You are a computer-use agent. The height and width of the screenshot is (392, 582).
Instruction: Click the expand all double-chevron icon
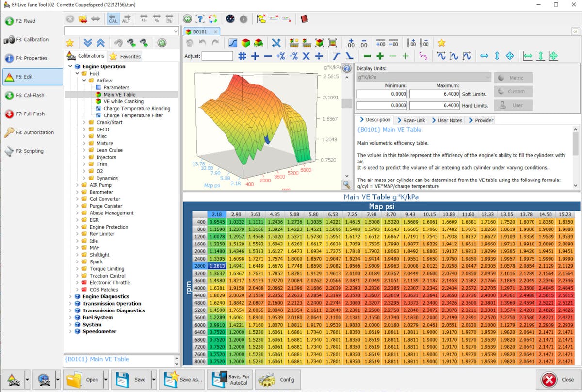pyautogui.click(x=87, y=43)
